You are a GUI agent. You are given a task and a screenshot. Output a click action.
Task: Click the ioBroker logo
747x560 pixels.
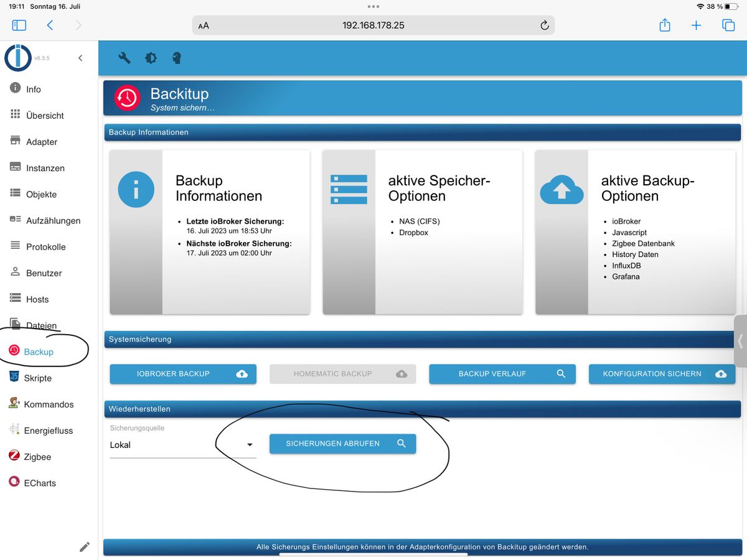tap(17, 58)
